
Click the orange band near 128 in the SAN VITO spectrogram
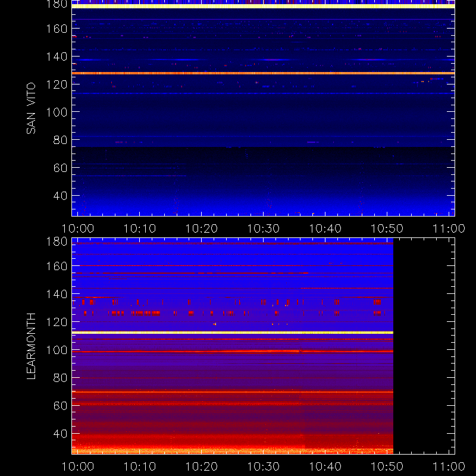pyautogui.click(x=263, y=73)
